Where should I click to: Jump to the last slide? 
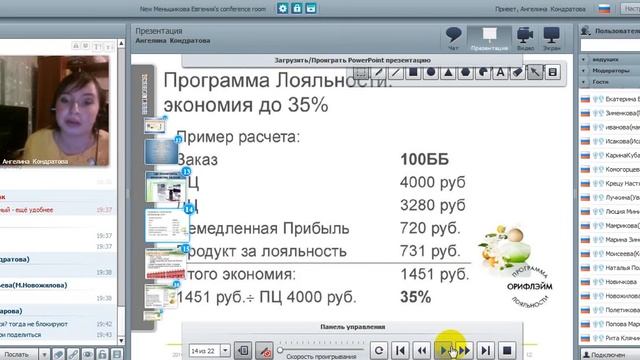(486, 350)
